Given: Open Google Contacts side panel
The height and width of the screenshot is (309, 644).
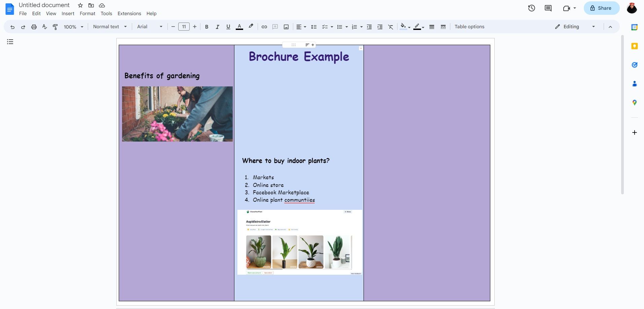Looking at the screenshot, I should (x=635, y=84).
